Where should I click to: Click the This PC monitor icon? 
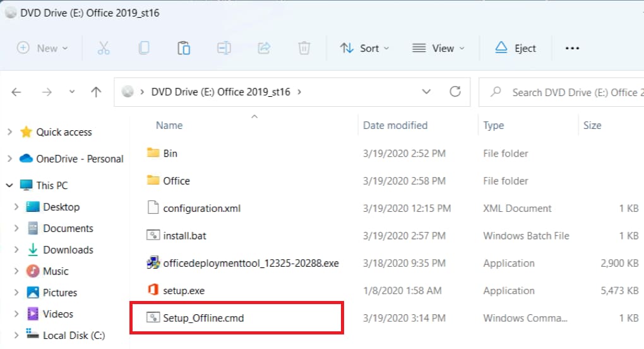[26, 185]
